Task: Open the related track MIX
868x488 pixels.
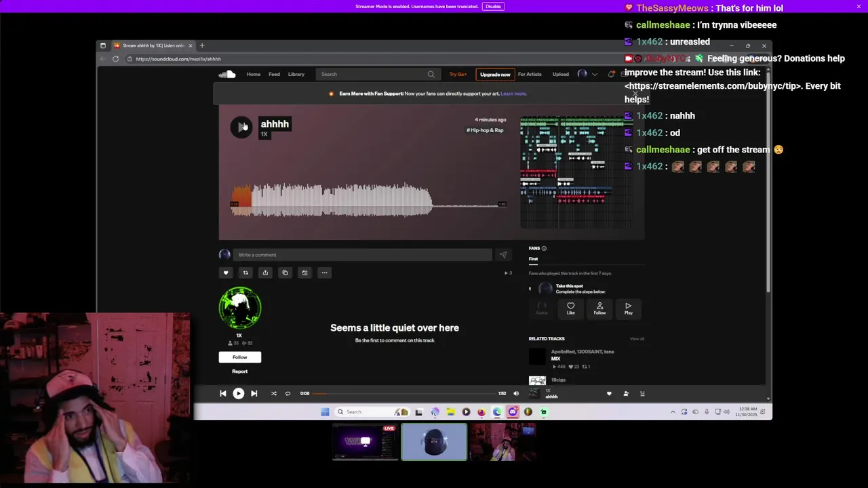Action: (x=555, y=359)
